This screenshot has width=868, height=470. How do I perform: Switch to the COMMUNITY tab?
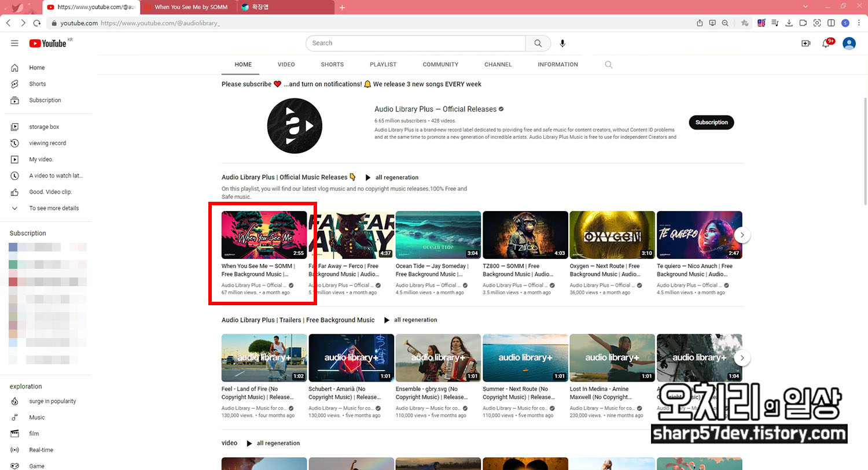click(x=440, y=65)
